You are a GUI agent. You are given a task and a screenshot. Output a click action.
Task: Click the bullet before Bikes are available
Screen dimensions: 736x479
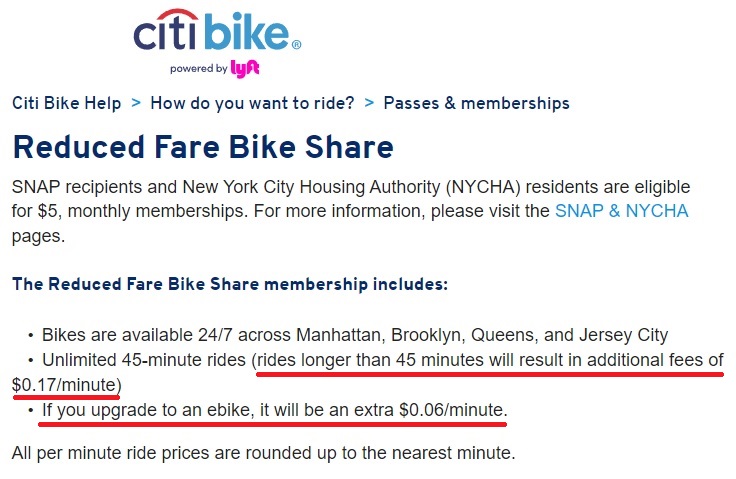tap(31, 335)
